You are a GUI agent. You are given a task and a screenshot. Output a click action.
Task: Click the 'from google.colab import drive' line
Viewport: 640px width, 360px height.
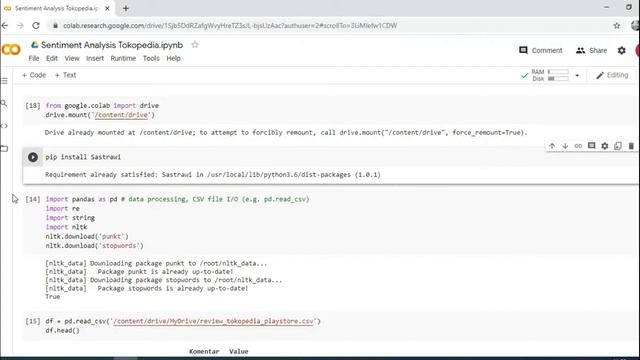pos(102,106)
